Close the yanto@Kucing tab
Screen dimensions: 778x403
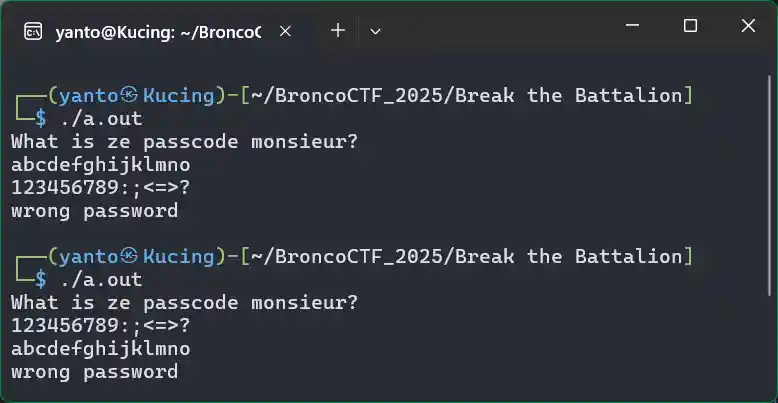(x=285, y=31)
